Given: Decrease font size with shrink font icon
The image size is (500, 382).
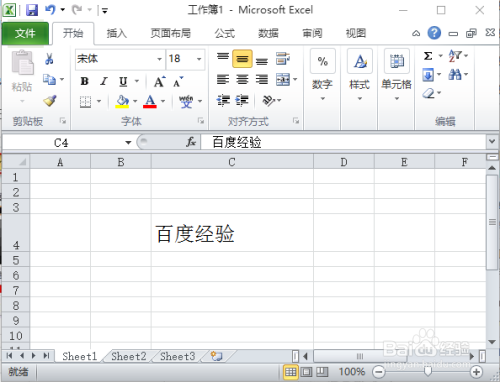Looking at the screenshot, I should point(178,81).
